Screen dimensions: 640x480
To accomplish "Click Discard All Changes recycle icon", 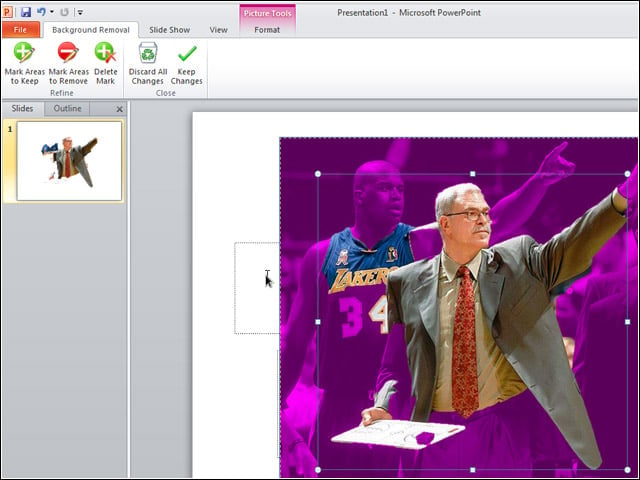I will pyautogui.click(x=148, y=53).
